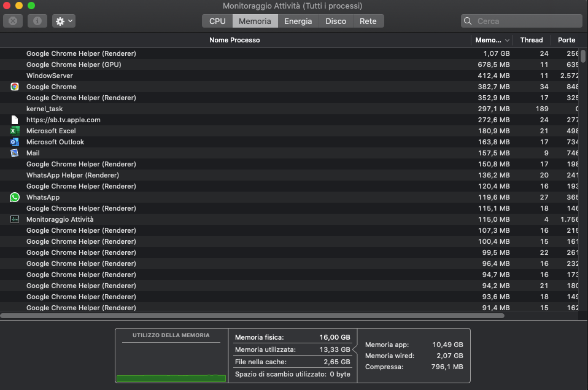588x390 pixels.
Task: Click the 297,1 MB memory value
Action: tap(493, 109)
